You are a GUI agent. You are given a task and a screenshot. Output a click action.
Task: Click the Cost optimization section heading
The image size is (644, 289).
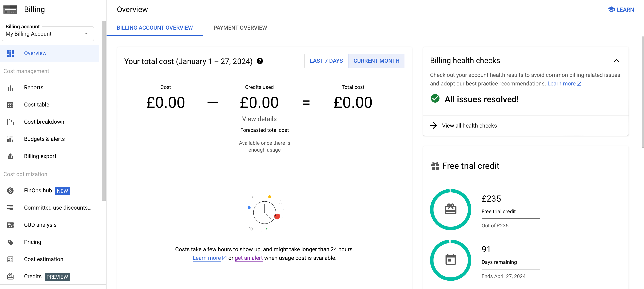coord(25,174)
